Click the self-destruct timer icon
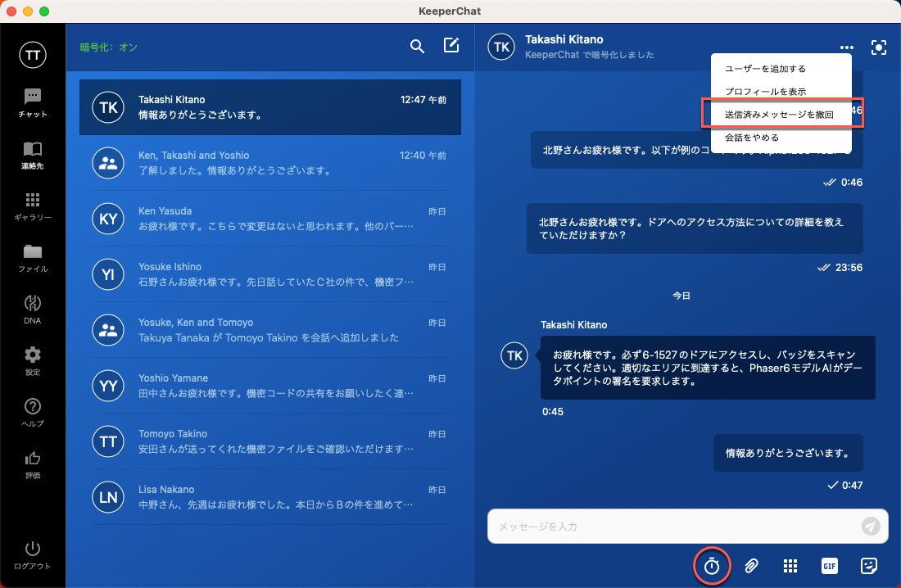The width and height of the screenshot is (901, 588). pyautogui.click(x=712, y=566)
